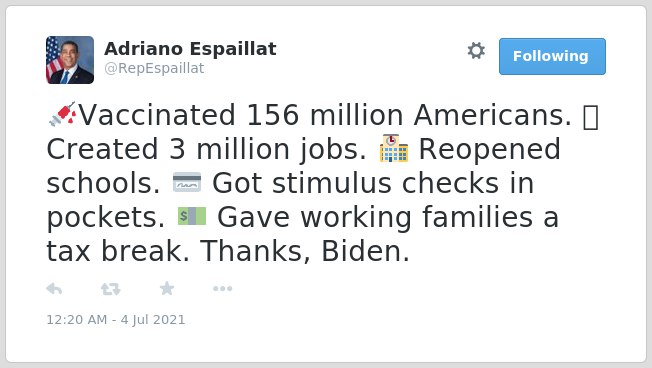Screen dimensions: 652x368
Task: Click the 'Gave working families a' text
Action: (x=388, y=217)
